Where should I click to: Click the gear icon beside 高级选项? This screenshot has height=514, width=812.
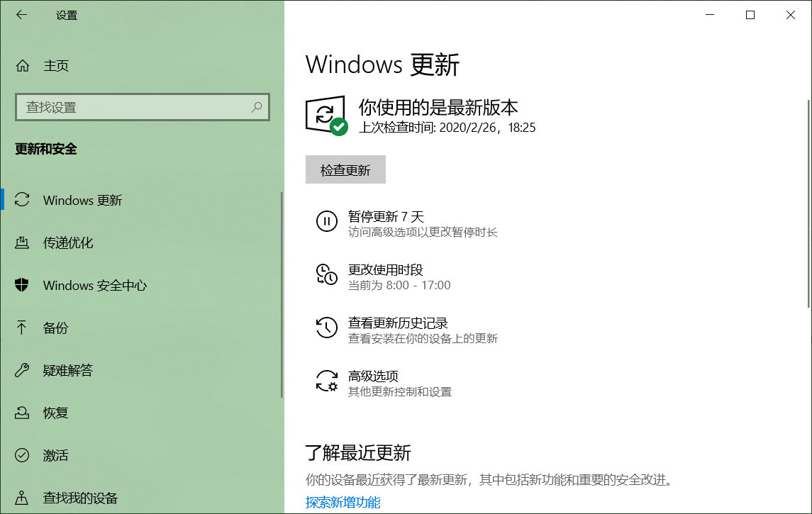tap(326, 381)
